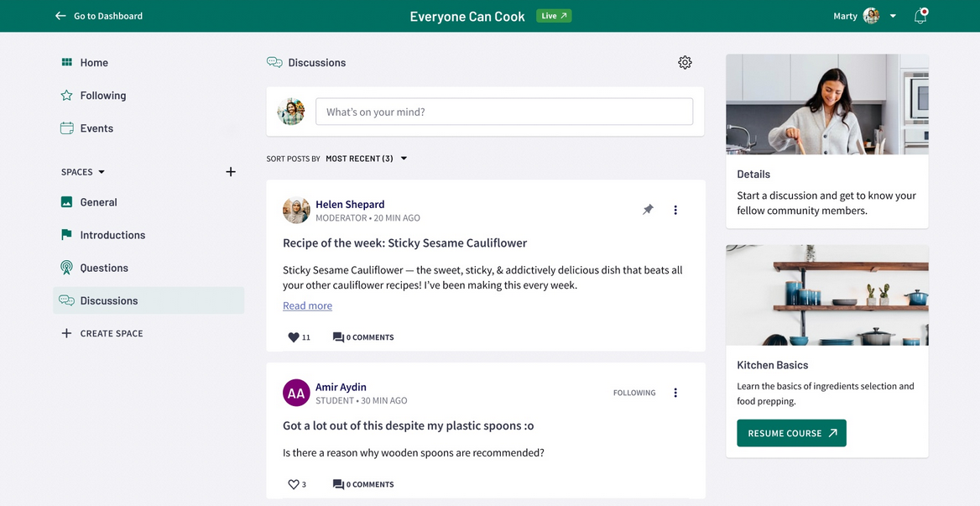Collapse the SPACES section chevron
980x506 pixels.
100,171
